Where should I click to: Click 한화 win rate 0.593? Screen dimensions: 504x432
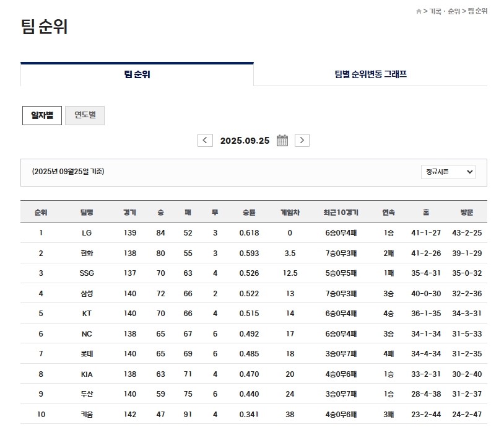point(249,253)
